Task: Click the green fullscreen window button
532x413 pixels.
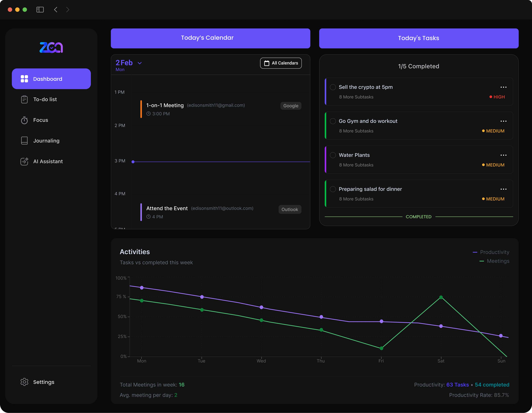Action: coord(25,9)
